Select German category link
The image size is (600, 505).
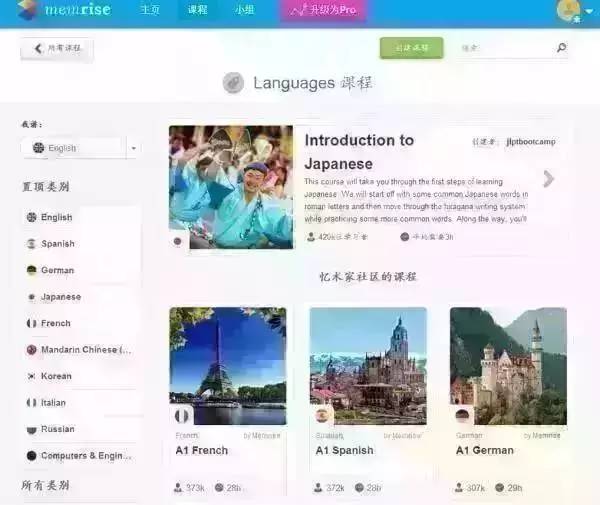[x=57, y=270]
